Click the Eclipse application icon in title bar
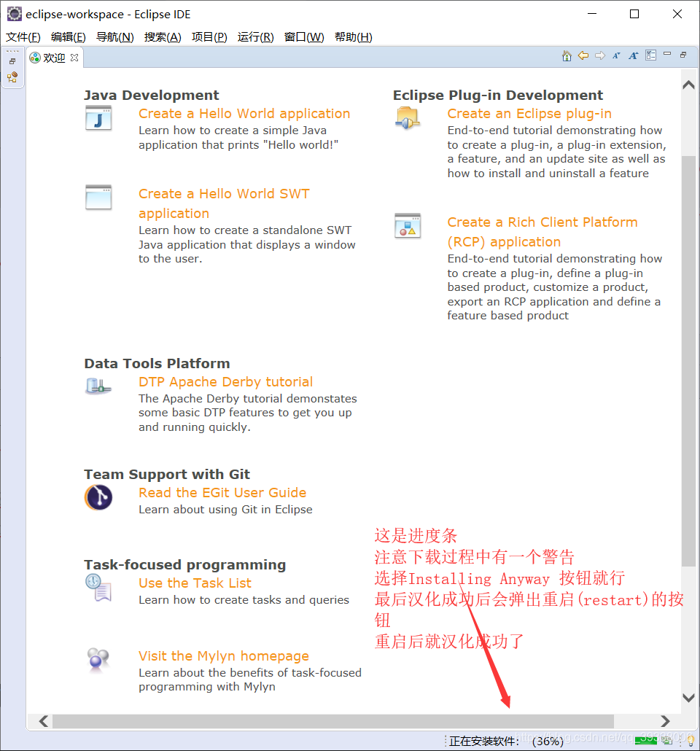Image resolution: width=700 pixels, height=751 pixels. click(15, 14)
